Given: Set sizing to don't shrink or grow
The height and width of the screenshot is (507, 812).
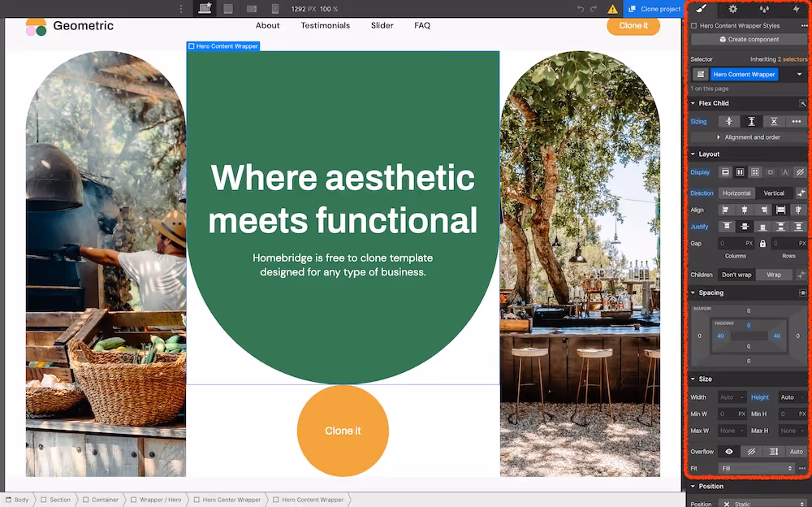Looking at the screenshot, I should [774, 121].
